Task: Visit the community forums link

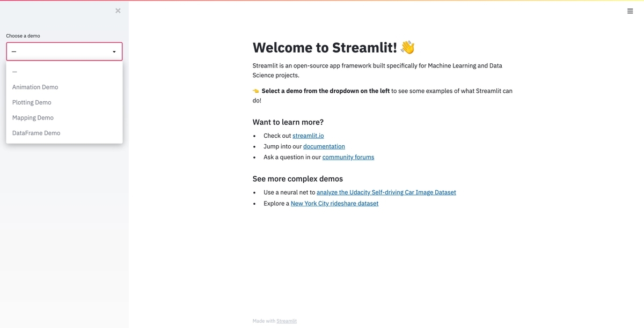Action: (348, 157)
